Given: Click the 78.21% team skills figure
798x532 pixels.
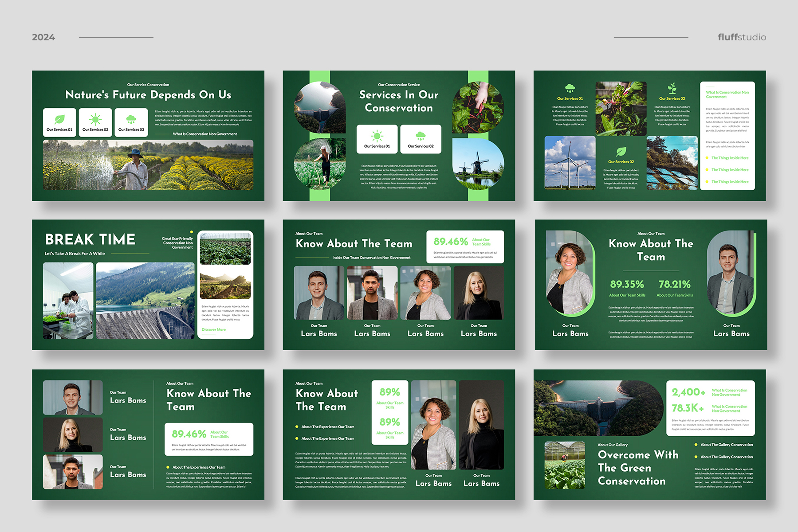Looking at the screenshot, I should pos(674,284).
